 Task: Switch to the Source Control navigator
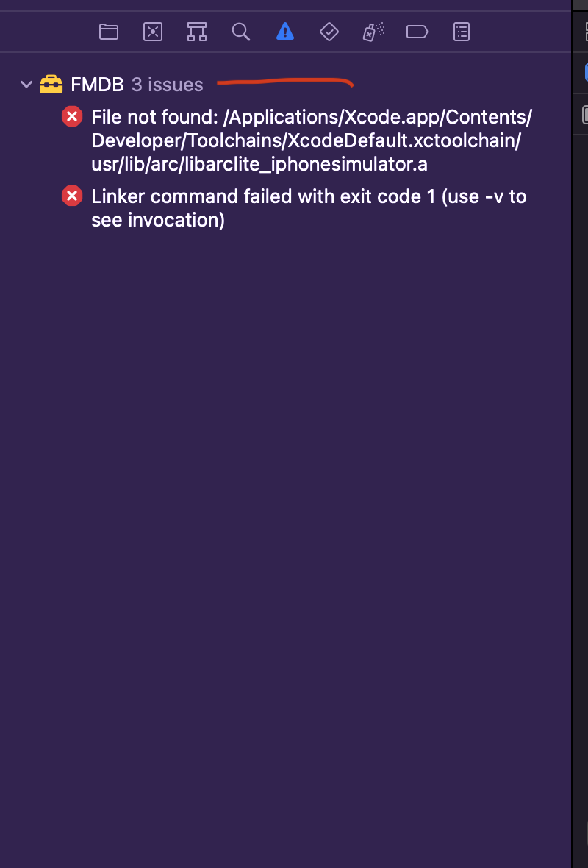pos(153,32)
